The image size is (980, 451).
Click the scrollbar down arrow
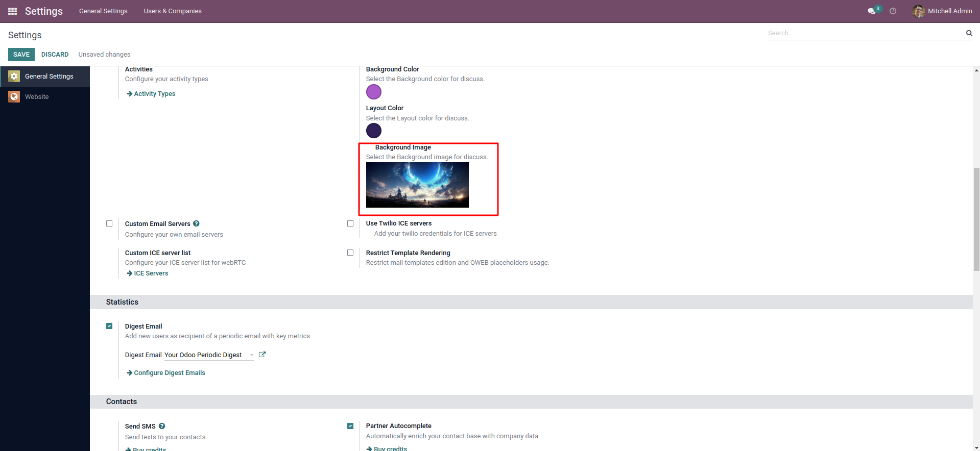pyautogui.click(x=976, y=447)
